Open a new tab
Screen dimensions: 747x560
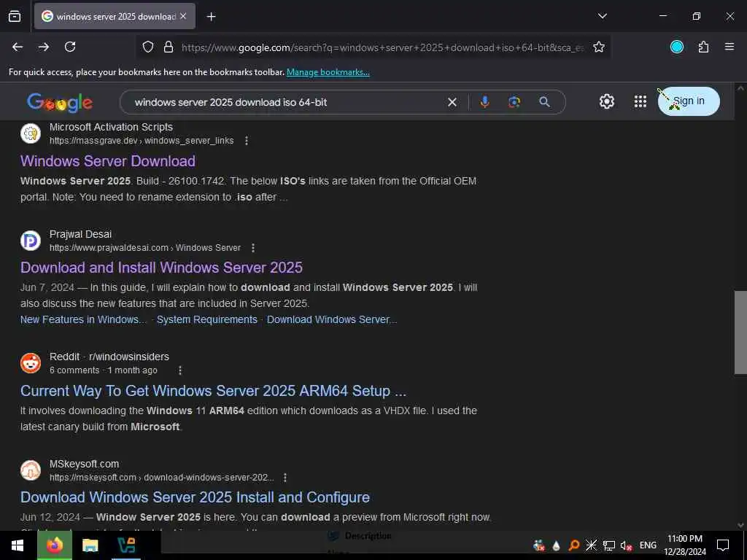click(x=211, y=17)
